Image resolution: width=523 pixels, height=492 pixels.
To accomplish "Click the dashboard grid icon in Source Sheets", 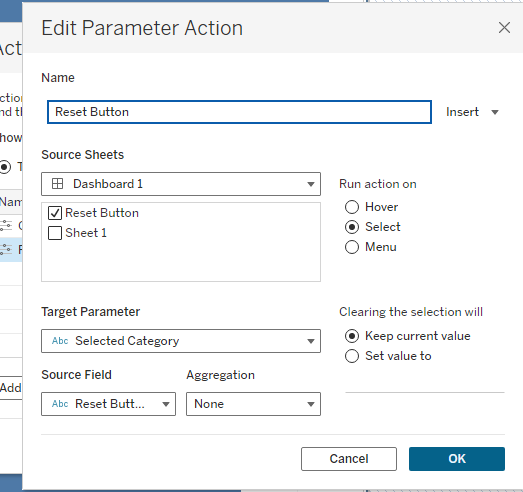I will click(57, 184).
